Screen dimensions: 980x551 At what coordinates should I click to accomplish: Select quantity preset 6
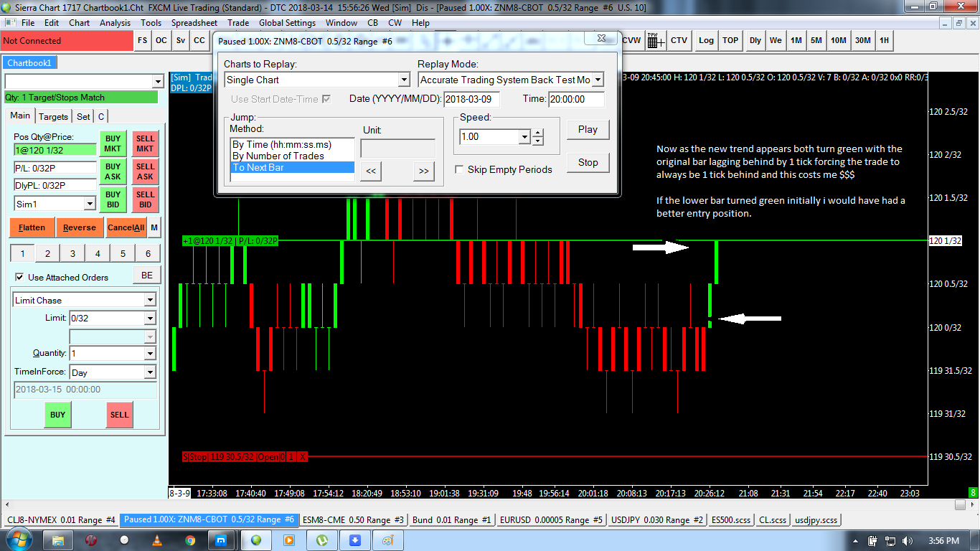[x=148, y=253]
